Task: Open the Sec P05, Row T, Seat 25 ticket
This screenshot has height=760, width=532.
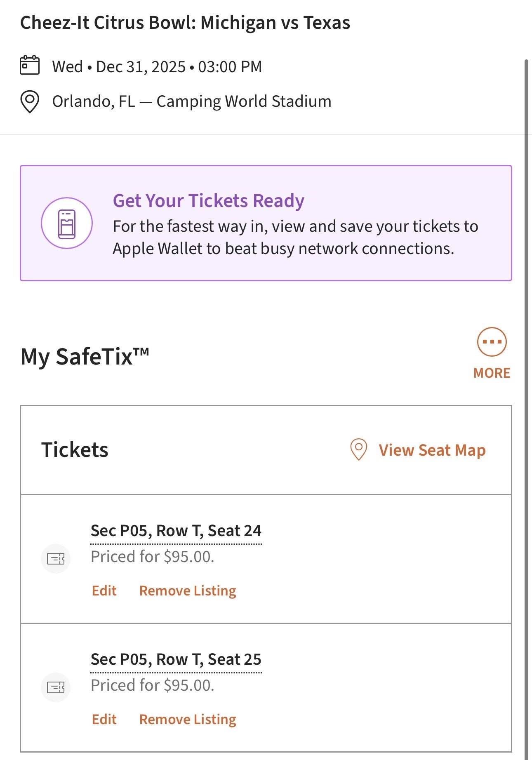Action: [x=176, y=659]
